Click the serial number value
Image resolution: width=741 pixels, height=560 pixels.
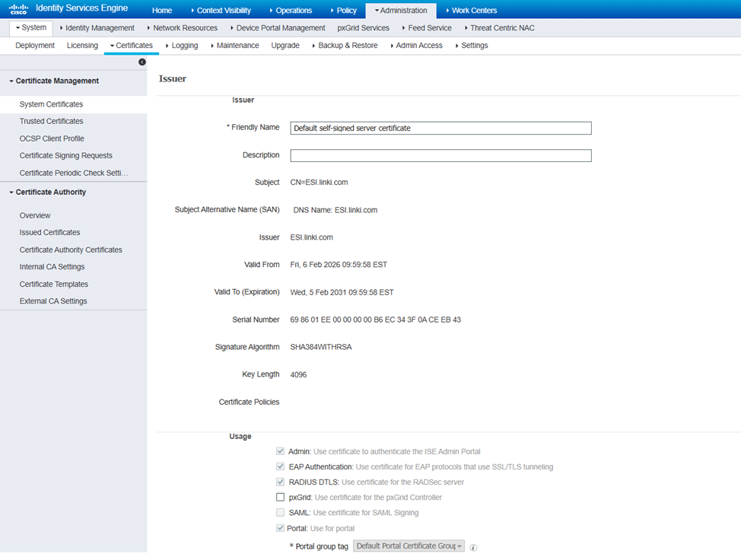tap(376, 320)
